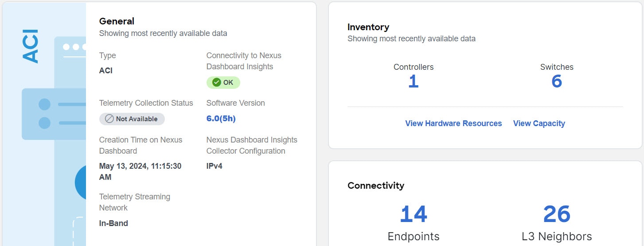Open the View Capacity link

click(539, 123)
